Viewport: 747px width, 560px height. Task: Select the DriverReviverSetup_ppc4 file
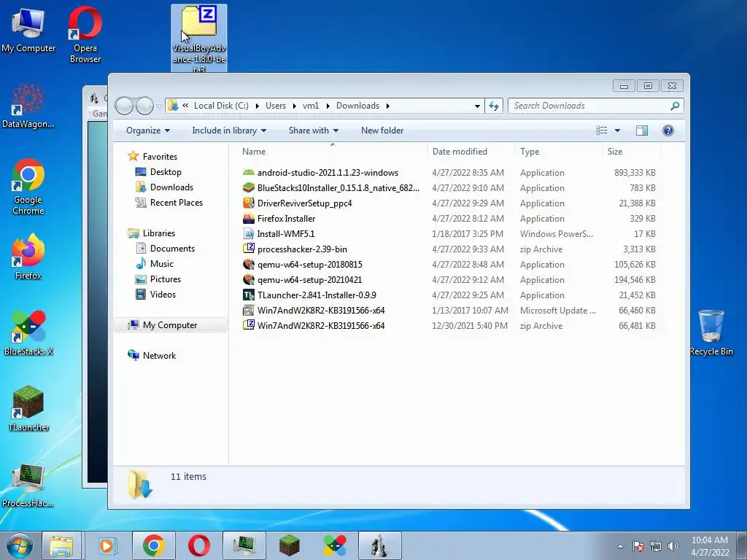[304, 203]
